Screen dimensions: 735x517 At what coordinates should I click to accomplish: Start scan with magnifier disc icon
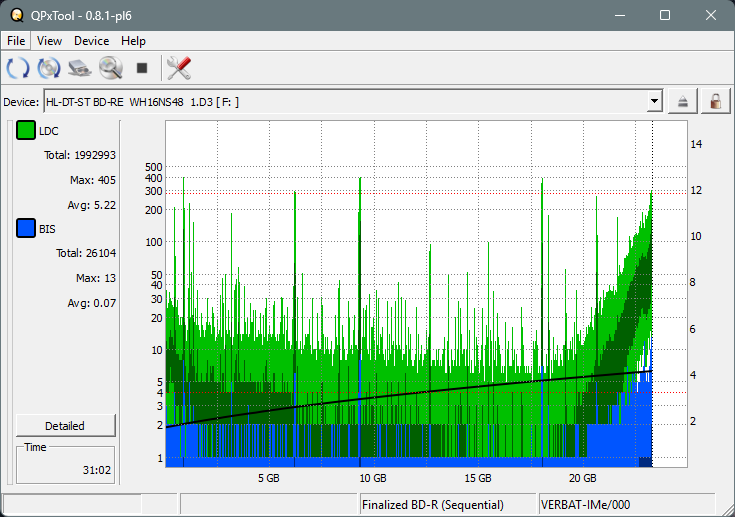click(110, 68)
